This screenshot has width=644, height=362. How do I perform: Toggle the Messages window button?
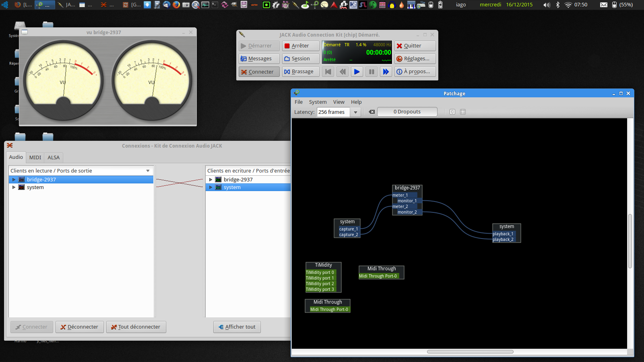point(259,59)
